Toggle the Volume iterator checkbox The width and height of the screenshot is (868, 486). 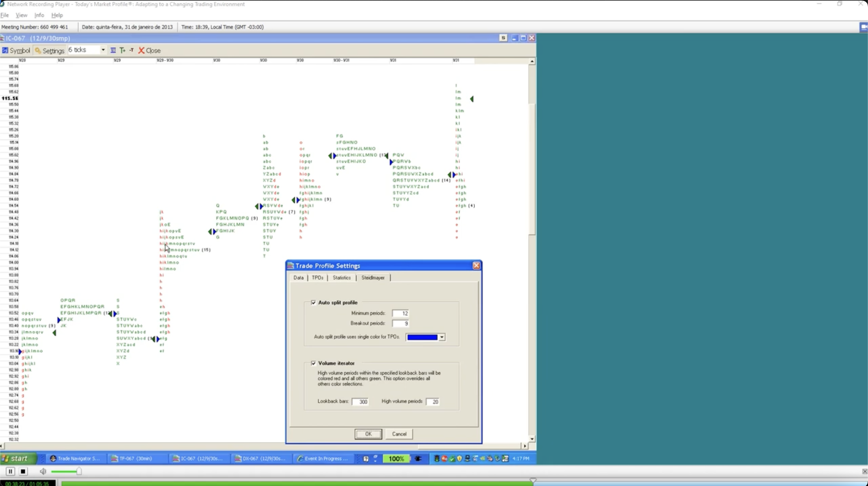(314, 363)
